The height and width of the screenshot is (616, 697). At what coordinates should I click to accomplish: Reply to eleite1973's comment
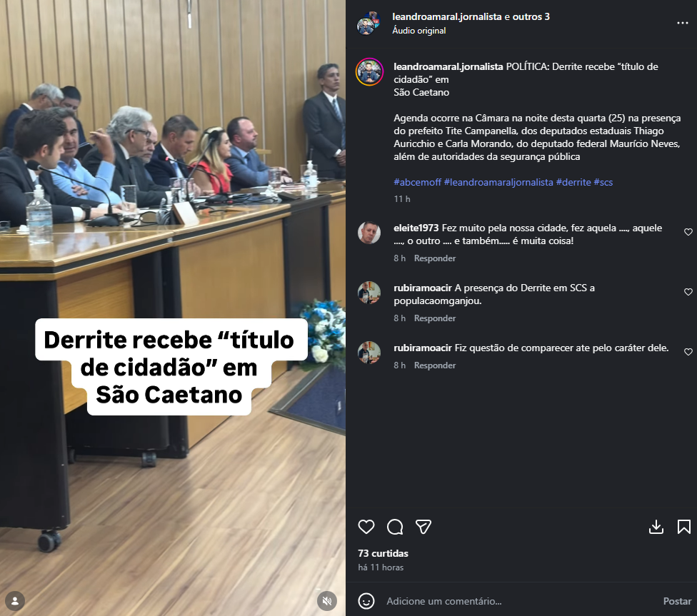(x=435, y=258)
